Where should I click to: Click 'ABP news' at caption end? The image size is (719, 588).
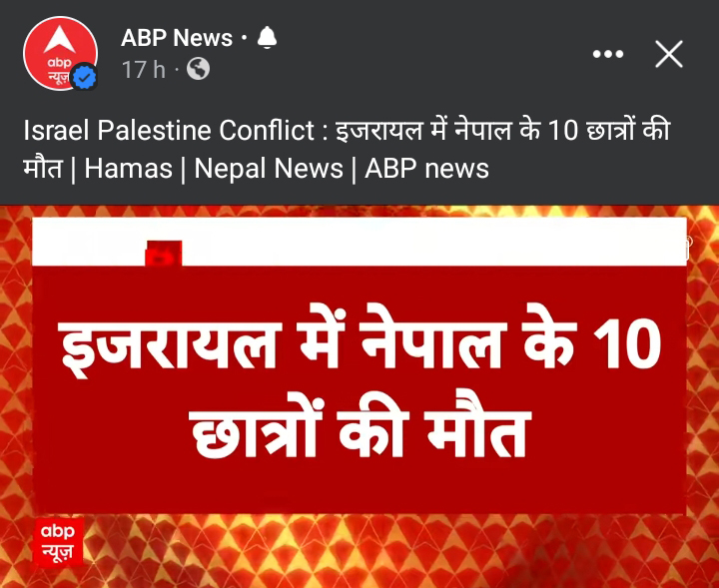tap(426, 168)
